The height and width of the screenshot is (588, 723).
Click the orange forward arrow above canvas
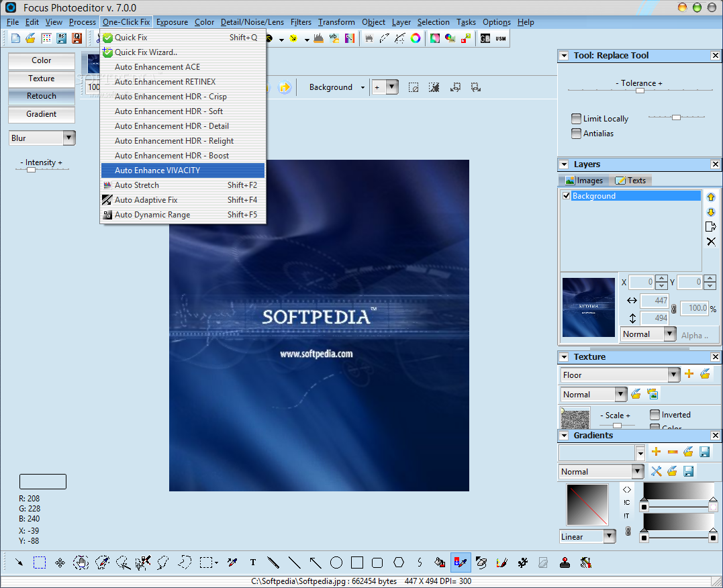tap(285, 87)
